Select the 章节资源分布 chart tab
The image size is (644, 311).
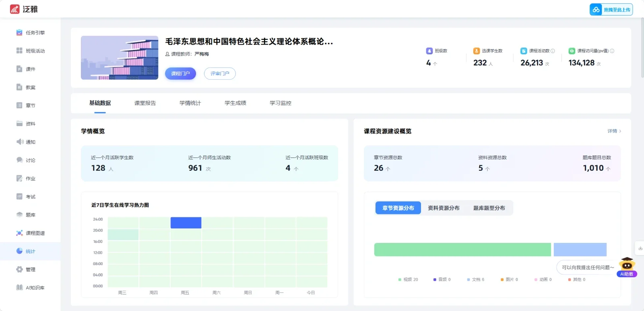(398, 208)
